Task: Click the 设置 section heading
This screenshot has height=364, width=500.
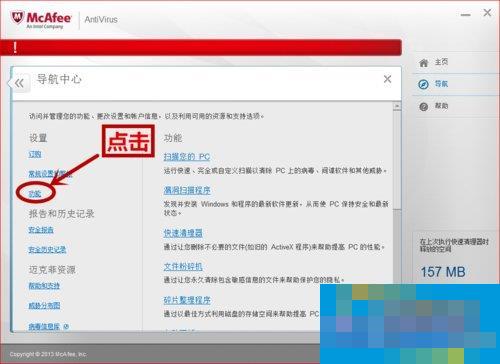Action: pos(38,138)
